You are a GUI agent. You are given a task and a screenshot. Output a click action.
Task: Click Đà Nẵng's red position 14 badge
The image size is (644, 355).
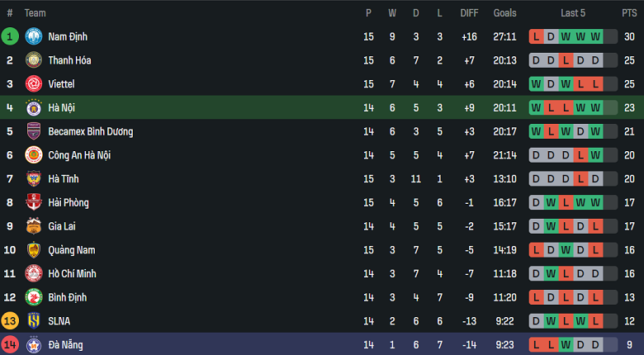click(10, 344)
